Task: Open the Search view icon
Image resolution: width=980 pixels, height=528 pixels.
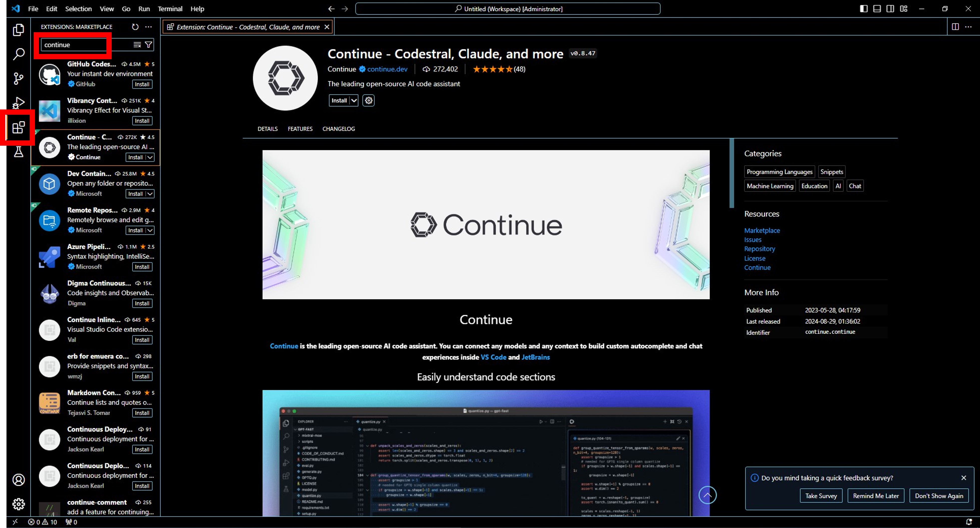Action: (18, 54)
